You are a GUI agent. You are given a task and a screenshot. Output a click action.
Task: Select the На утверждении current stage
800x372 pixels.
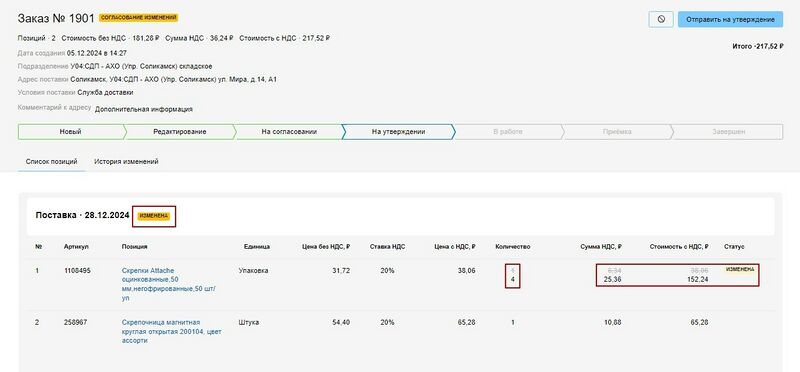398,132
